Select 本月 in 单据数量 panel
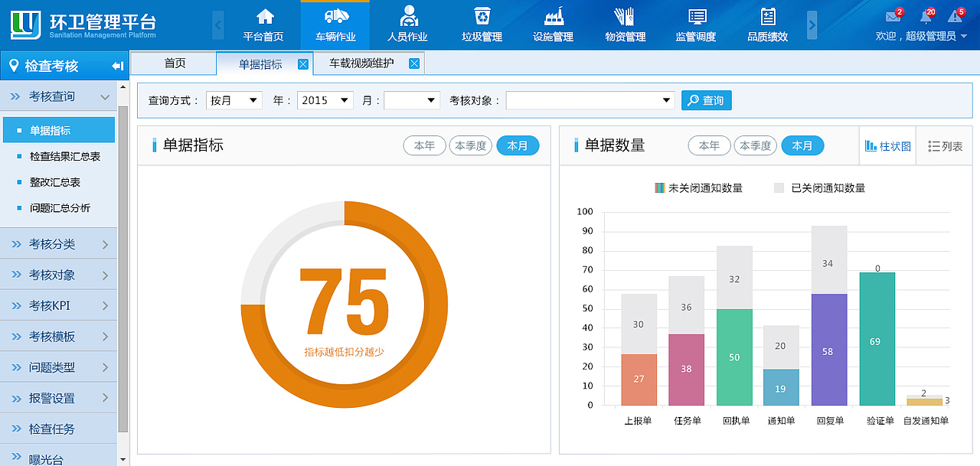Viewport: 980px width, 466px height. 802,145
